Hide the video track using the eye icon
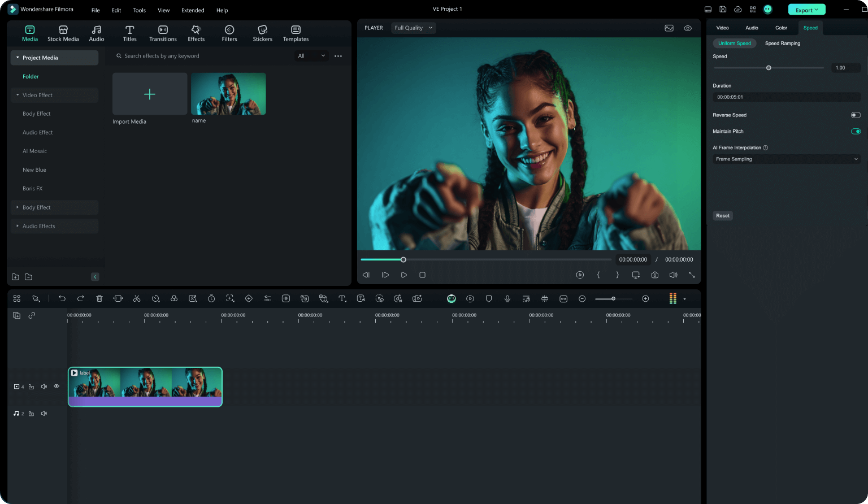The height and width of the screenshot is (504, 868). [57, 386]
